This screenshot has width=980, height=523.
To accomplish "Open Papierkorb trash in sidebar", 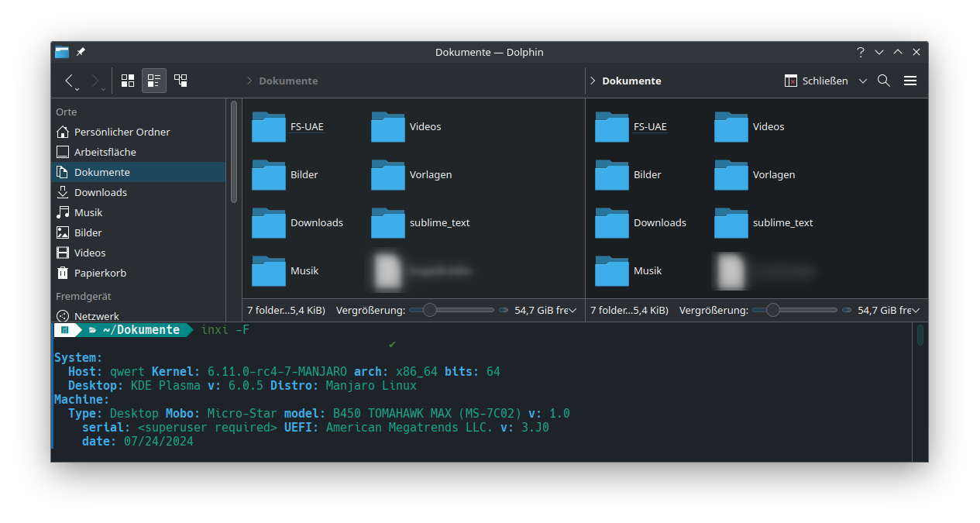I will [139, 273].
